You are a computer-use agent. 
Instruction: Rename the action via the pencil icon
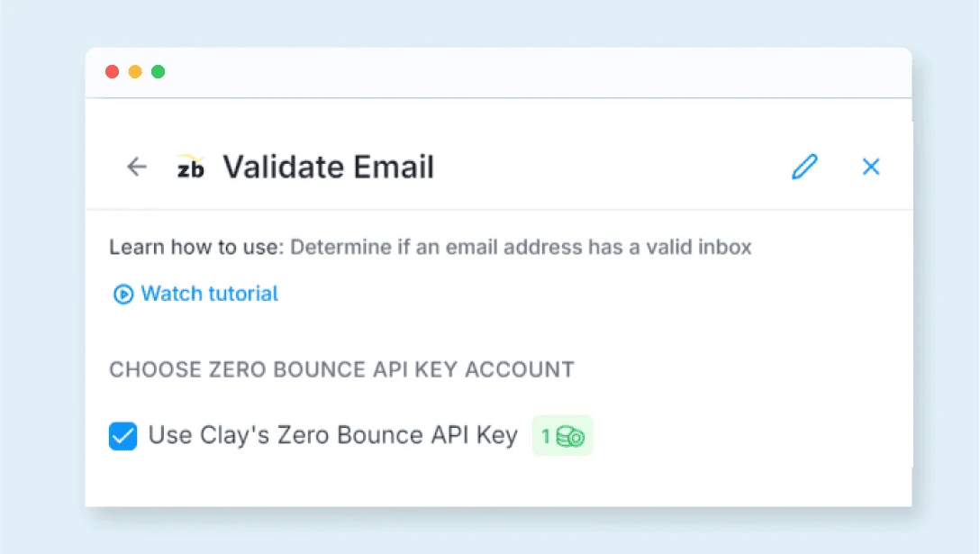pos(804,167)
